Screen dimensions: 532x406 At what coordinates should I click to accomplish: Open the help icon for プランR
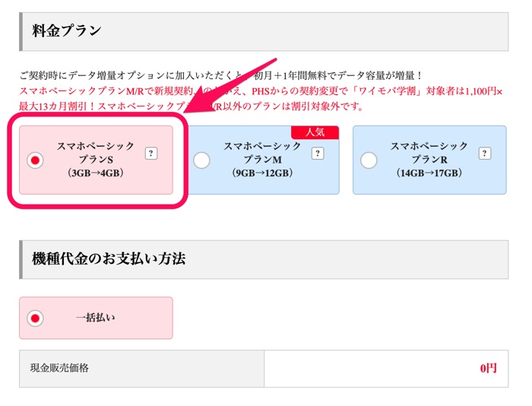click(485, 154)
